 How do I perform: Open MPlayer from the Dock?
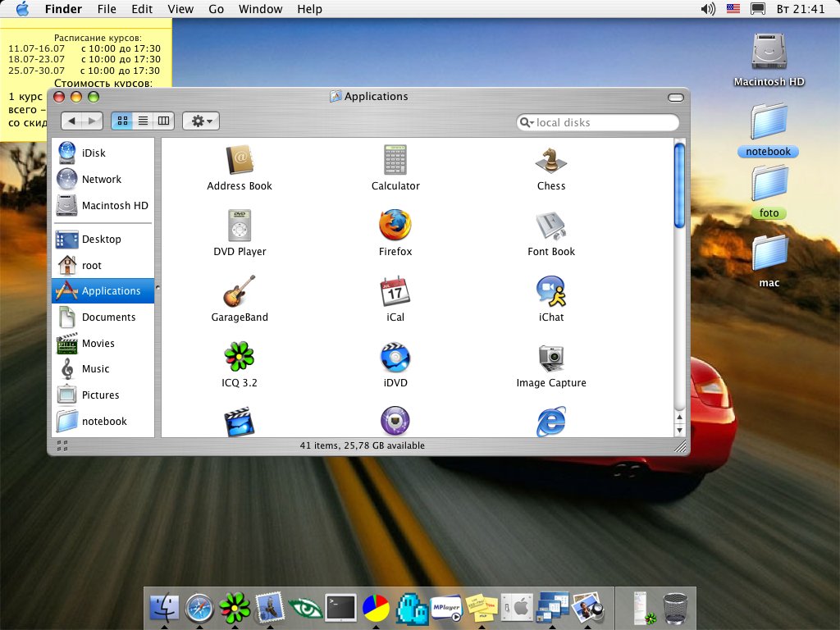[x=446, y=608]
